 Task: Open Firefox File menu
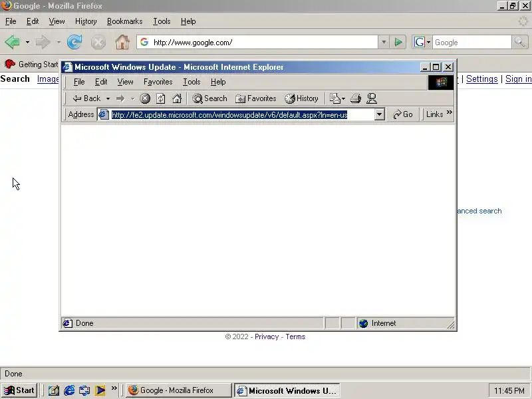coord(11,21)
